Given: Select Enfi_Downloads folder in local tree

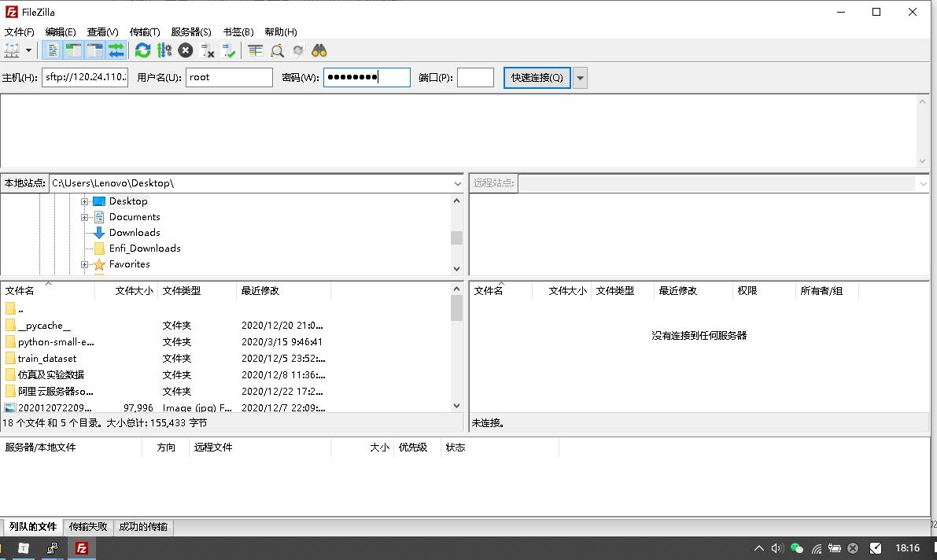Looking at the screenshot, I should 145,248.
